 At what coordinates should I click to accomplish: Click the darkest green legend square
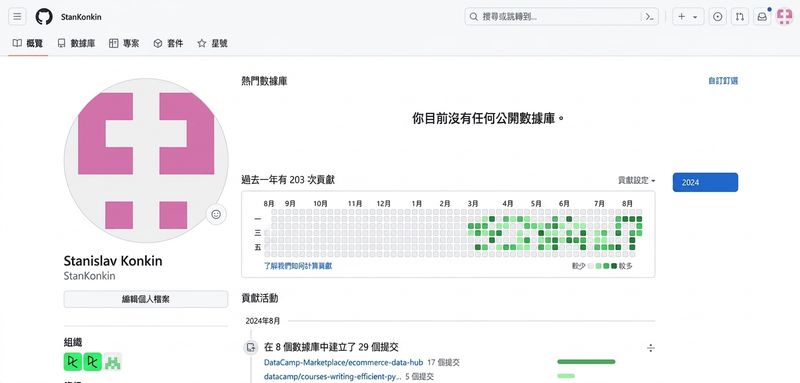coord(614,266)
